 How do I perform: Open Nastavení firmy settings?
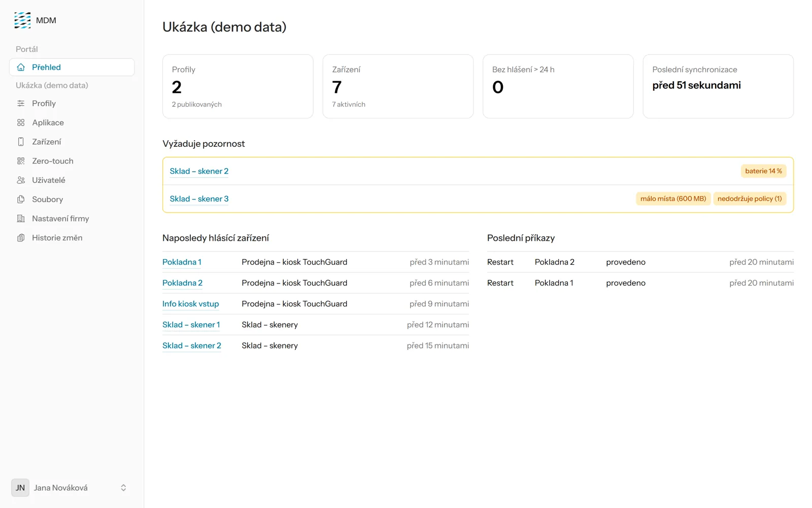pyautogui.click(x=72, y=218)
